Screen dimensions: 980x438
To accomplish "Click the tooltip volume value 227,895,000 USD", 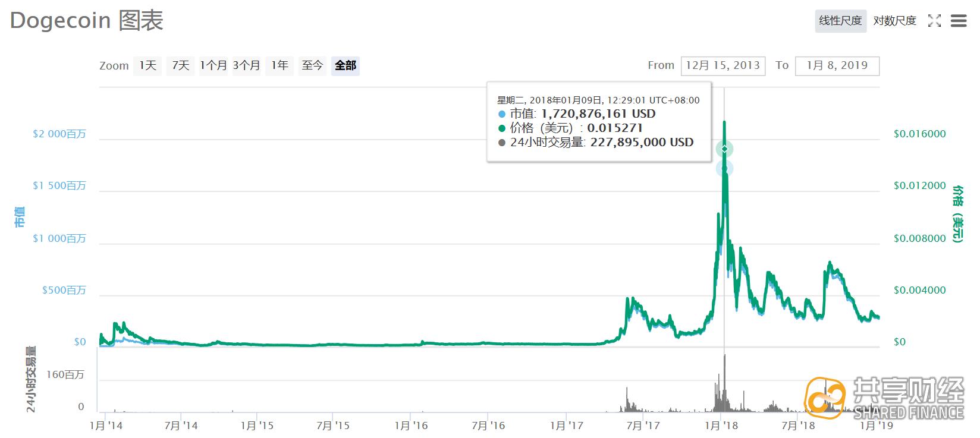I will pyautogui.click(x=642, y=143).
